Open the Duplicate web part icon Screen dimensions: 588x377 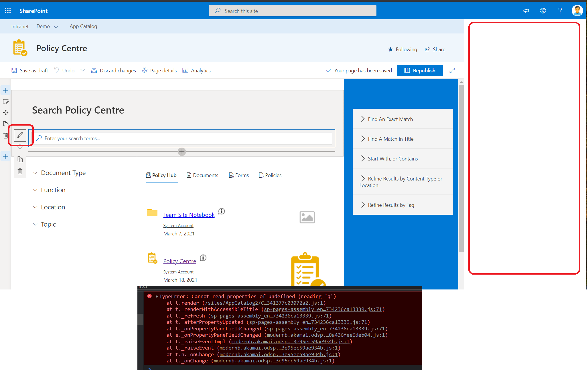tap(20, 159)
